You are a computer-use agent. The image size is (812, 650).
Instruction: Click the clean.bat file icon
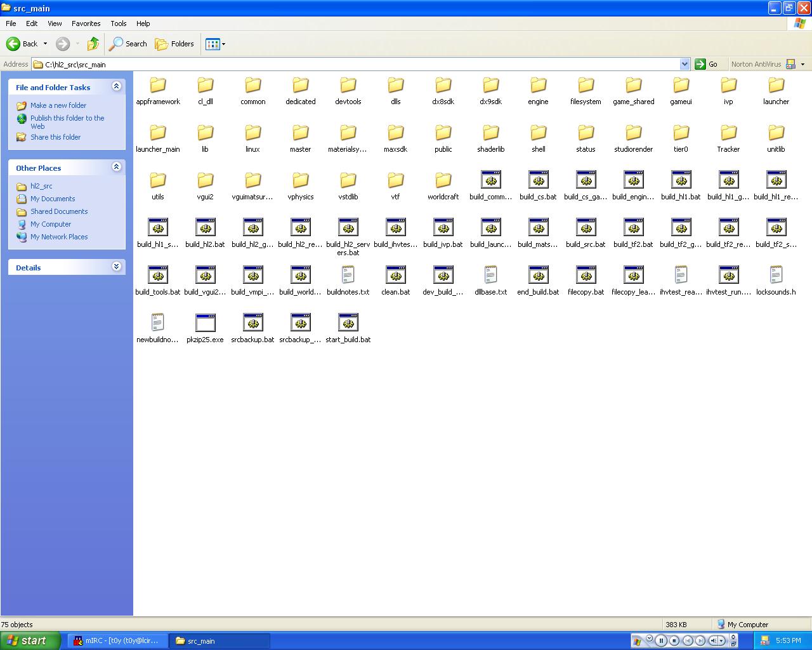click(395, 275)
